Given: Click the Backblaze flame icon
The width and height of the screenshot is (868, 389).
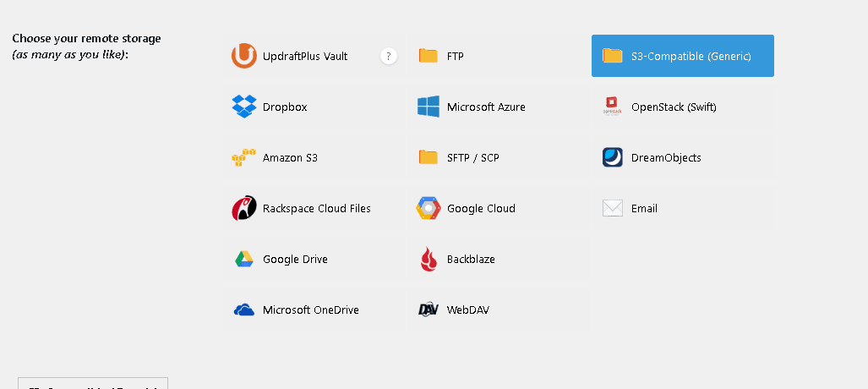Looking at the screenshot, I should [x=429, y=259].
